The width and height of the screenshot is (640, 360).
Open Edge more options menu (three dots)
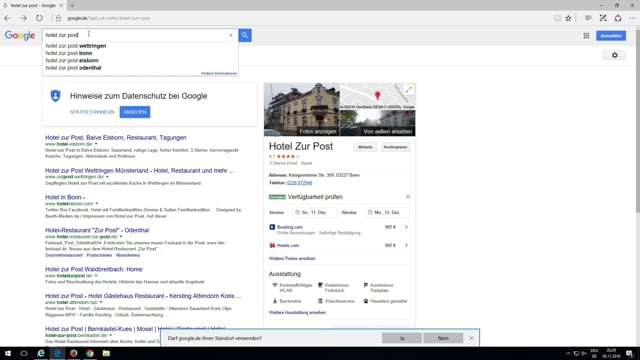(x=632, y=18)
